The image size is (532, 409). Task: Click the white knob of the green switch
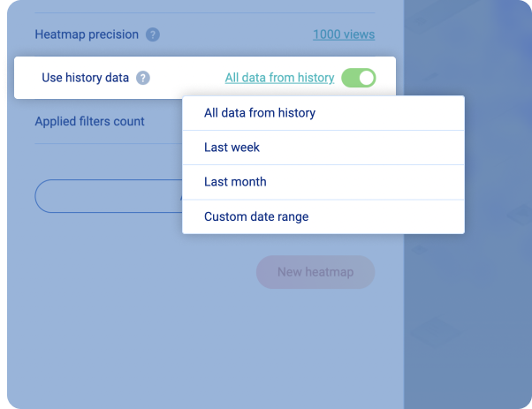coord(367,78)
